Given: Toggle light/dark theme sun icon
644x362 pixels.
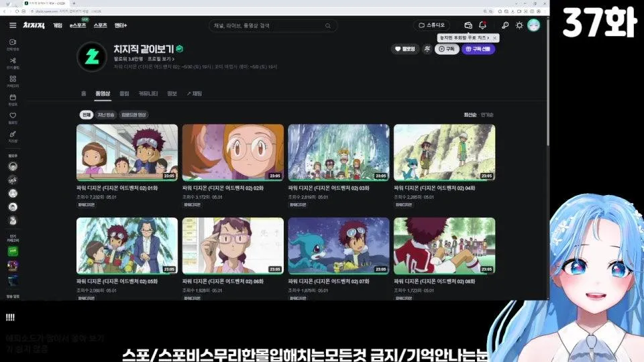Looking at the screenshot, I should tap(519, 25).
